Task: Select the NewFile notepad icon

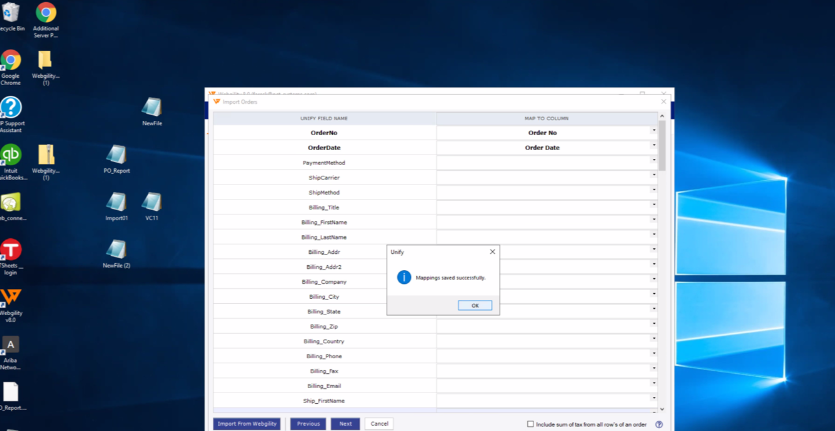Action: click(152, 107)
